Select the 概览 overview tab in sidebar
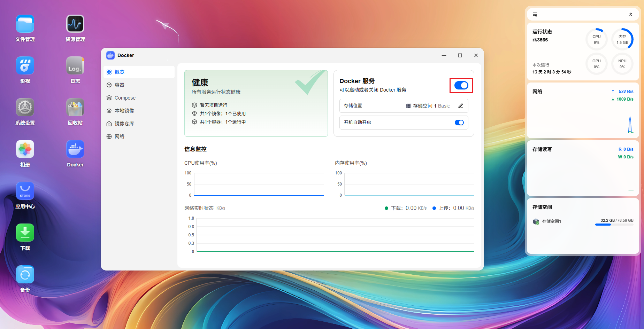The image size is (644, 329). [x=139, y=72]
